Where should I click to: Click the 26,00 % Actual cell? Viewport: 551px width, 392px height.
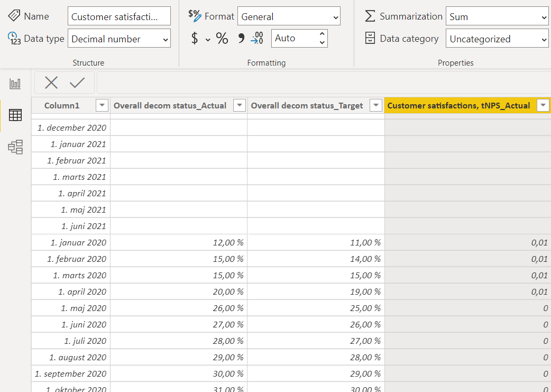pyautogui.click(x=179, y=308)
